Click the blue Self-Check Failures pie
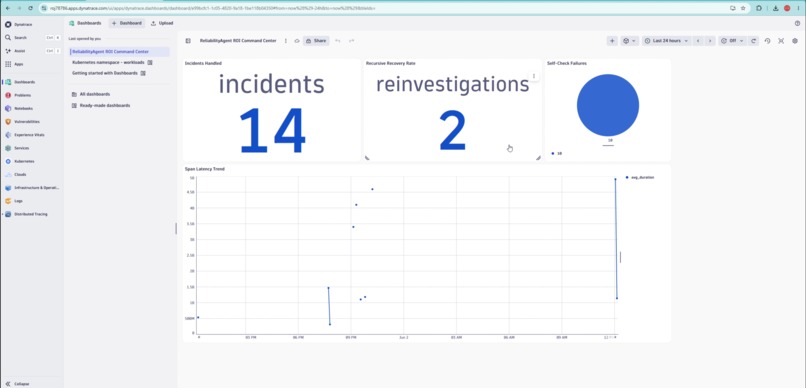Screen dimensions: 806x388 coord(608,105)
